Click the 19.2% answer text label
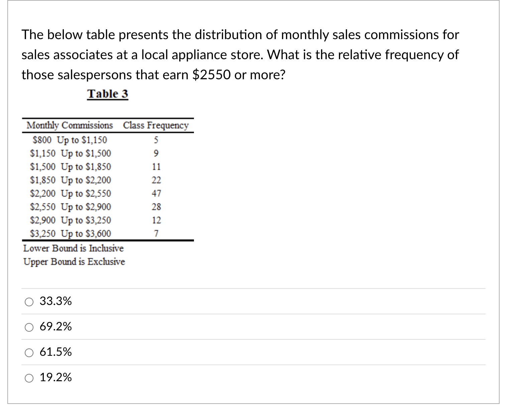 56,378
